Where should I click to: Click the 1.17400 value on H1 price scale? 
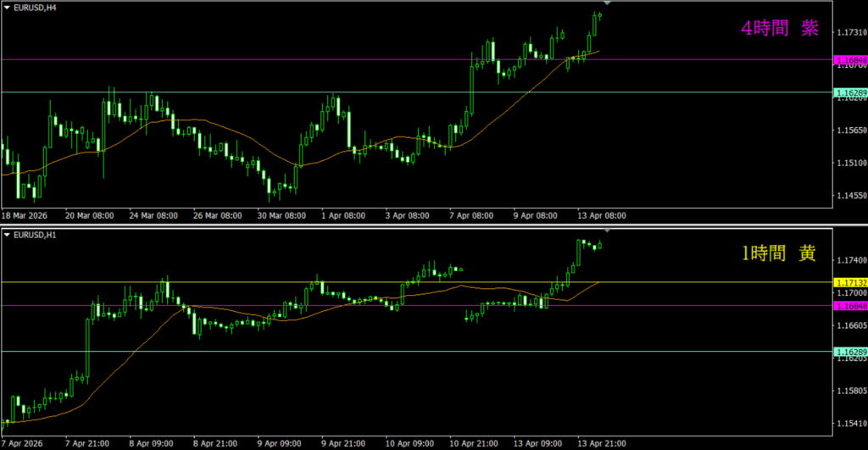click(x=849, y=259)
